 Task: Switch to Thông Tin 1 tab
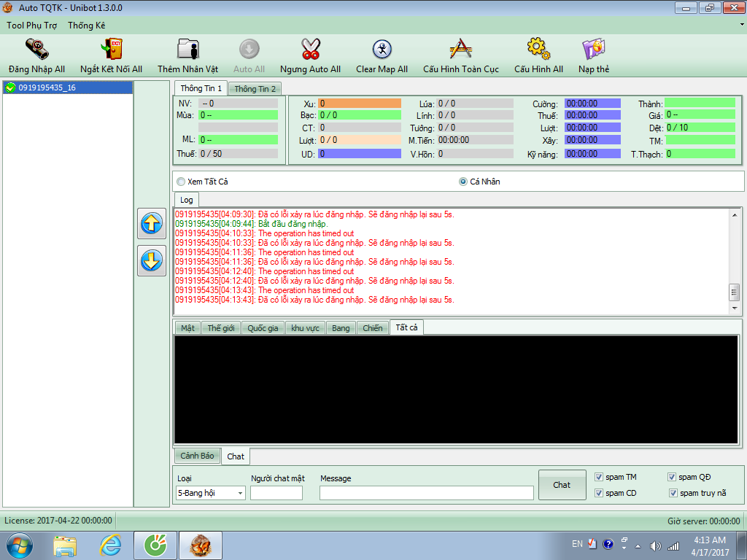[201, 88]
